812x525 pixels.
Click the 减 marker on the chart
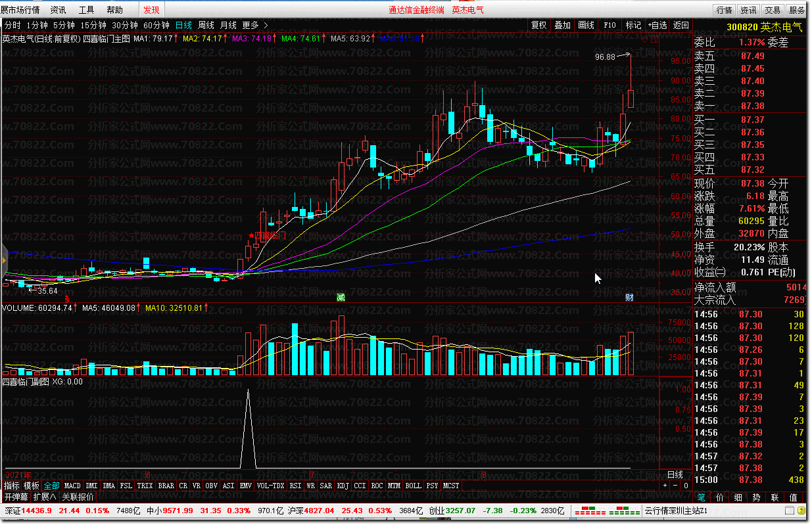[x=341, y=297]
